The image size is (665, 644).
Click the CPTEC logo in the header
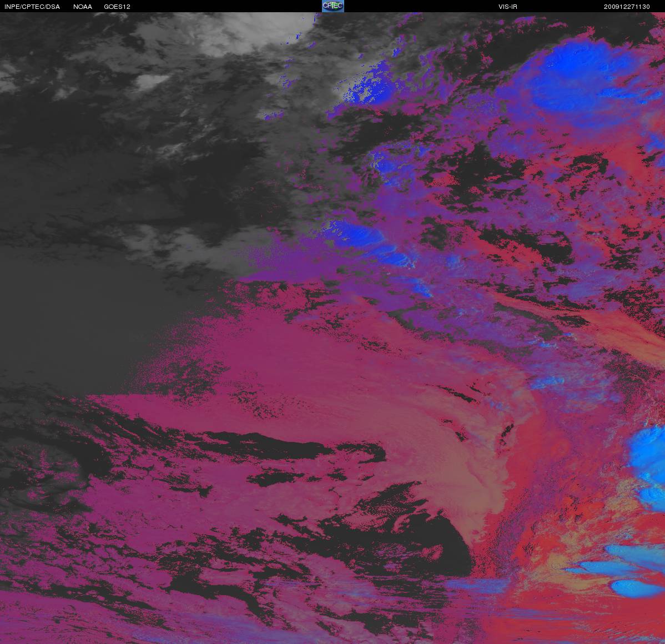click(333, 6)
